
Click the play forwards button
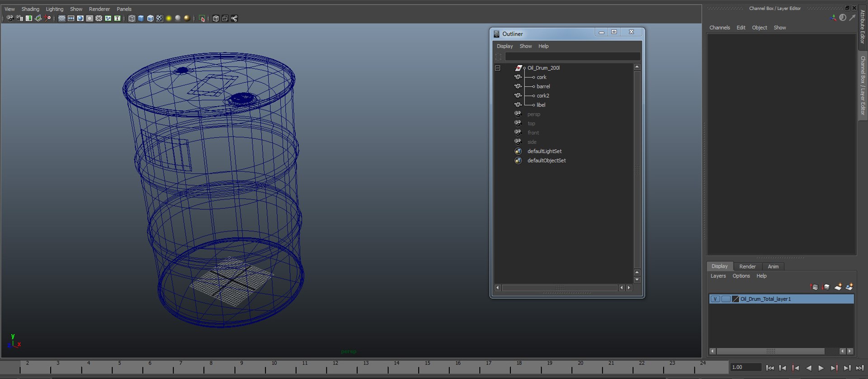click(x=821, y=368)
